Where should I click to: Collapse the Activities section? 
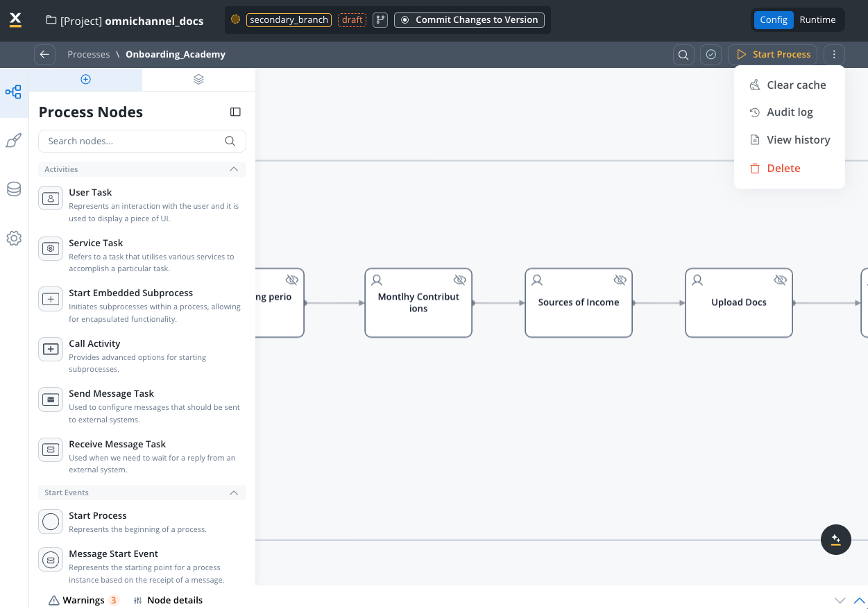tap(234, 169)
